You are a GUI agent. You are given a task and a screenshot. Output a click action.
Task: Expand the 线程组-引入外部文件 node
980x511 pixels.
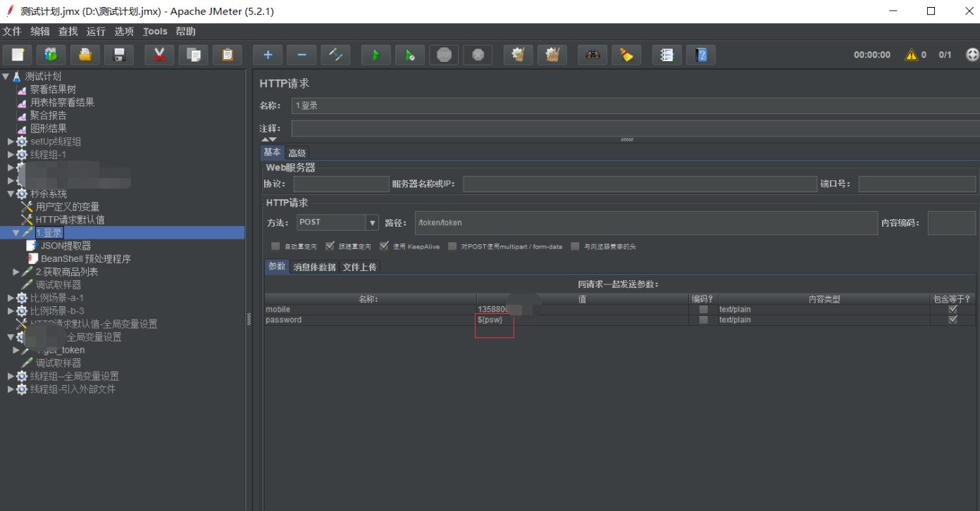click(x=11, y=389)
